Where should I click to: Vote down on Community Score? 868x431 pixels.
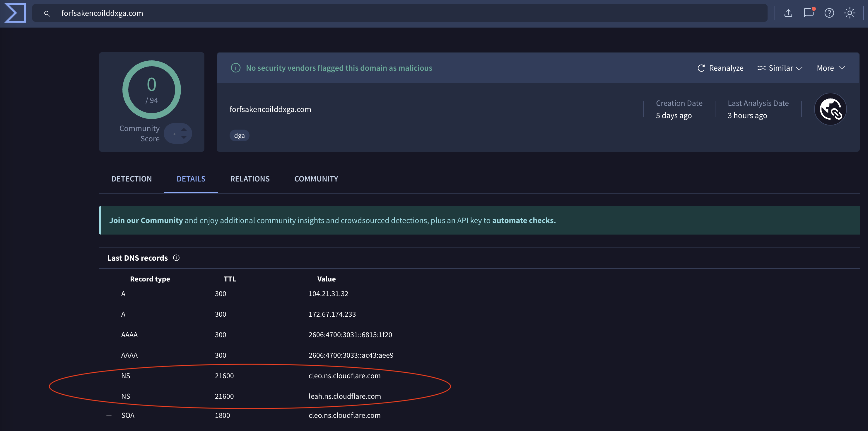(184, 137)
